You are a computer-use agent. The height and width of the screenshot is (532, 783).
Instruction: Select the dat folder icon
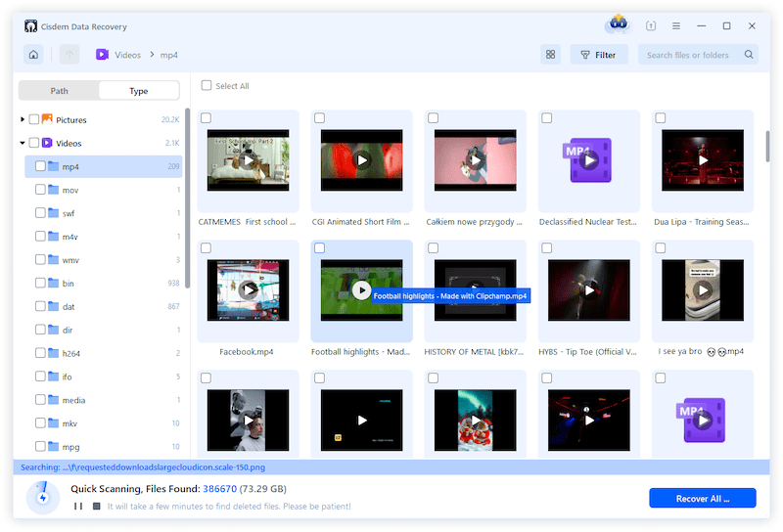tap(54, 306)
